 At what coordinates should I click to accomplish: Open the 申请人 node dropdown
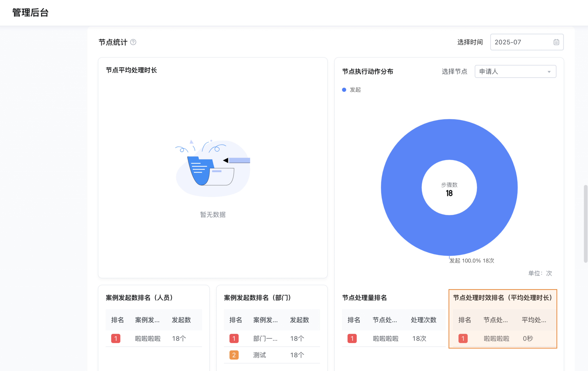coord(515,71)
